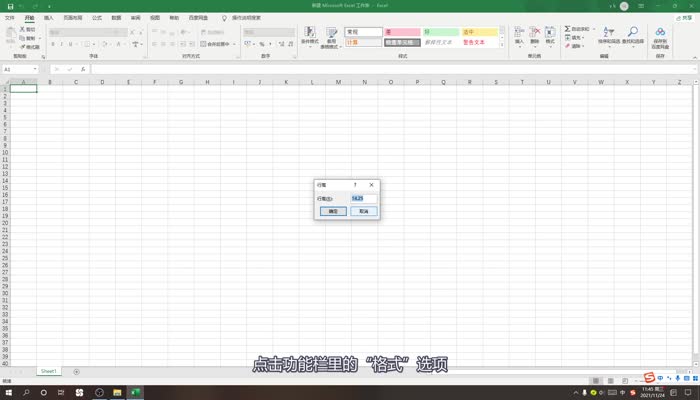Click the AutoSum (自动求和) sigma icon
The width and height of the screenshot is (700, 400).
point(567,29)
